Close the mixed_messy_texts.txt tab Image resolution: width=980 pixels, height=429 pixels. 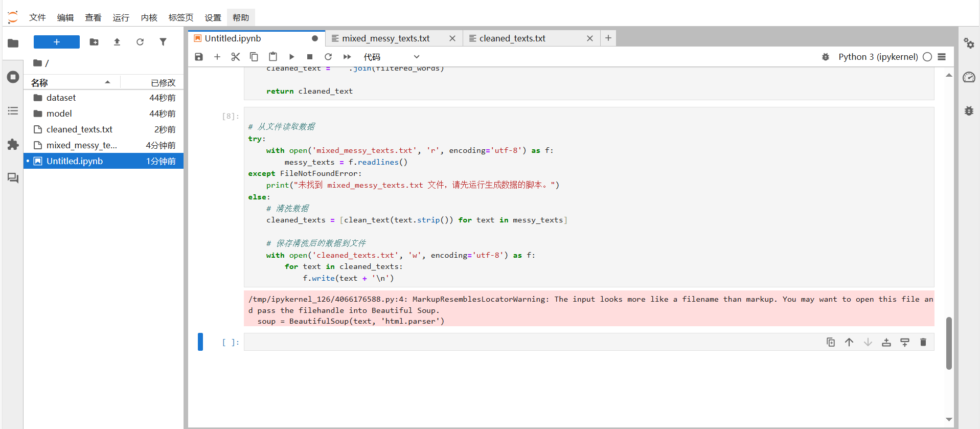click(452, 38)
